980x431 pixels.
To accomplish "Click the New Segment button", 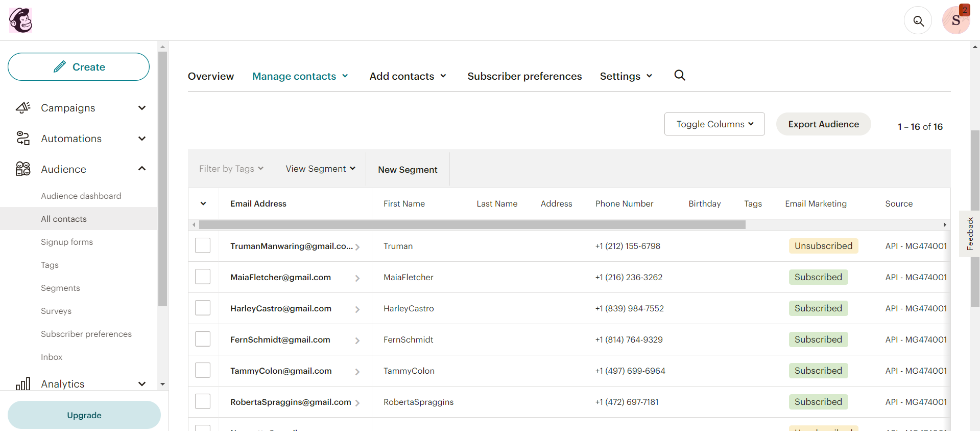I will click(x=408, y=170).
